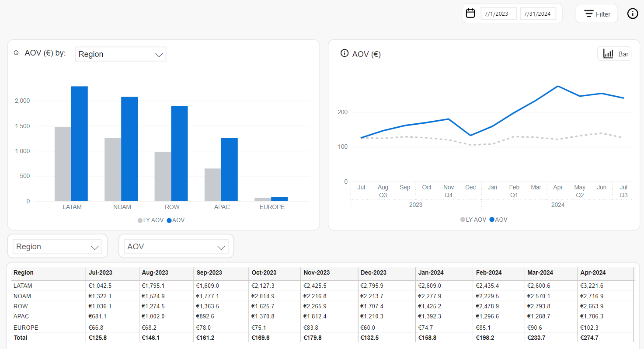Select the NOAM row label in the table
The image size is (644, 349).
coord(22,296)
